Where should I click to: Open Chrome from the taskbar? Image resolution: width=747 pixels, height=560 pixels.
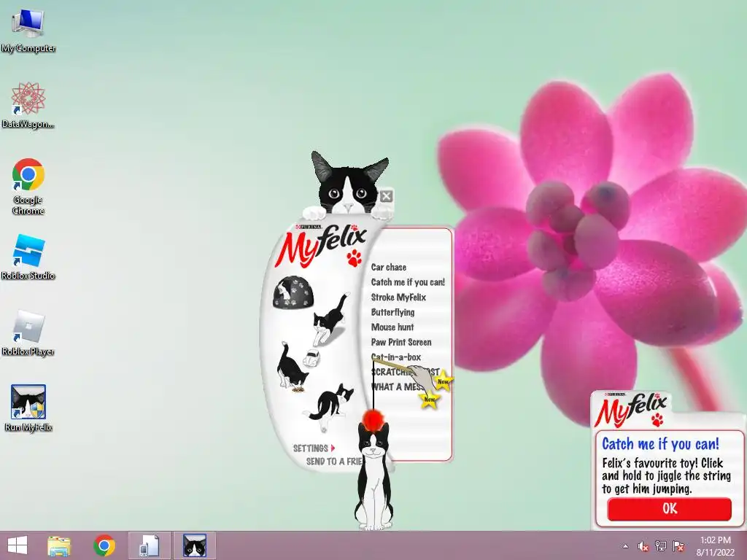point(104,545)
